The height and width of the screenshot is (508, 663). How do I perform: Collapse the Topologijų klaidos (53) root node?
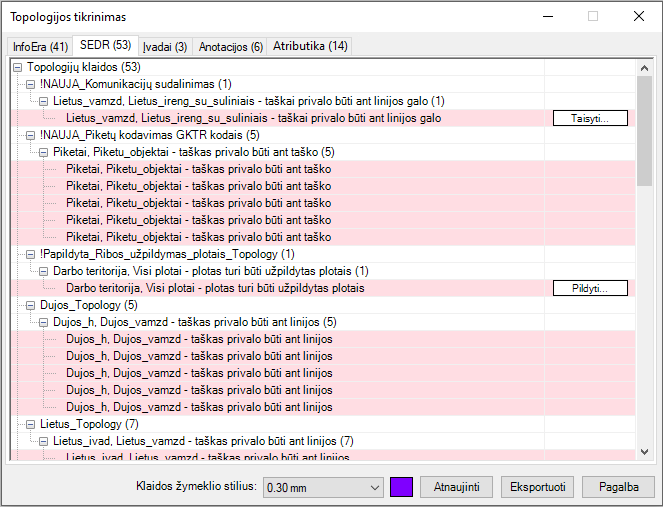tap(17, 67)
